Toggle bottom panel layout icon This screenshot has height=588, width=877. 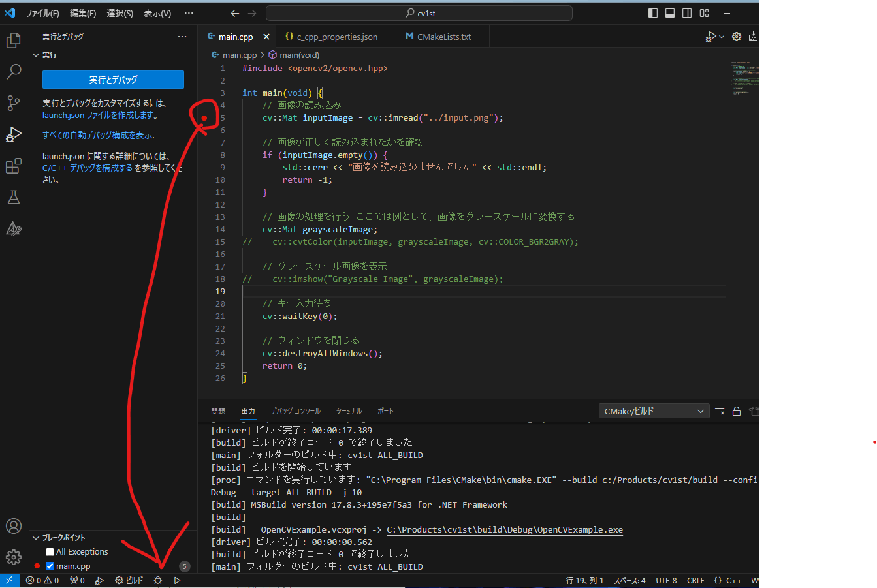[x=670, y=13]
